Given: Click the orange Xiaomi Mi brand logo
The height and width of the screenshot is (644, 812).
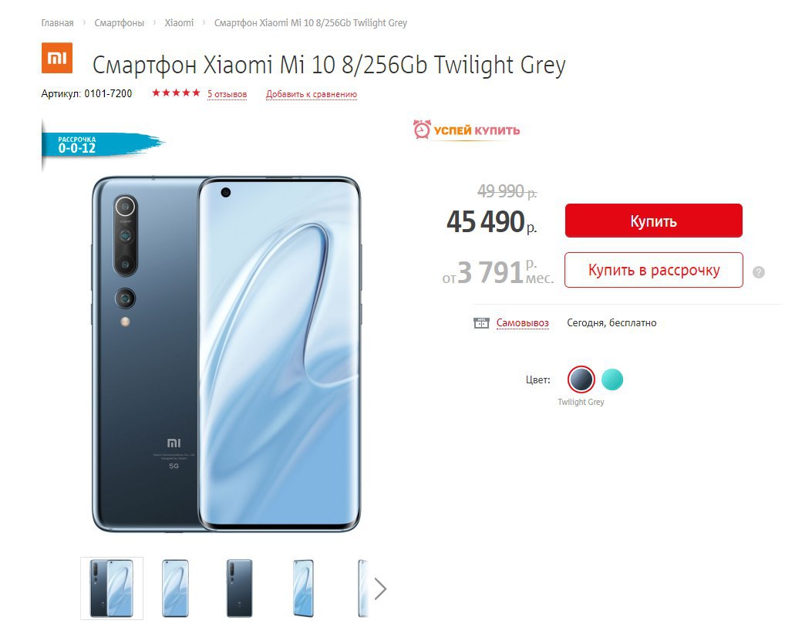Looking at the screenshot, I should point(57,58).
